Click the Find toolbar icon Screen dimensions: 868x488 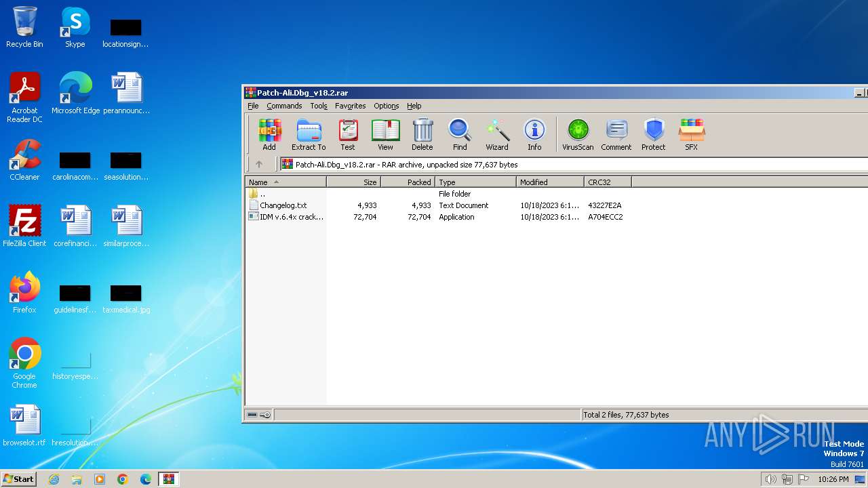click(x=460, y=134)
